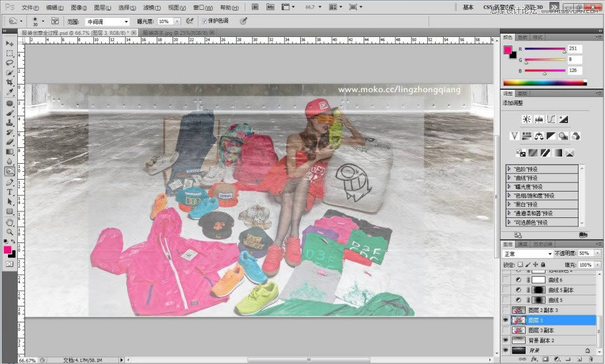Show the 图层 2 副本 3 layer

coord(506,310)
